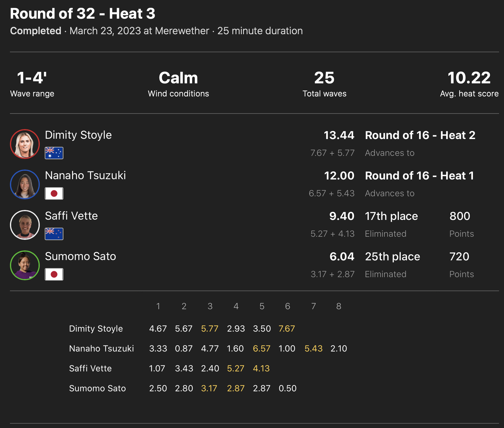Click Japanese flag under Nanaho Tsuzuki
Screen dimensions: 504x428
tap(54, 193)
